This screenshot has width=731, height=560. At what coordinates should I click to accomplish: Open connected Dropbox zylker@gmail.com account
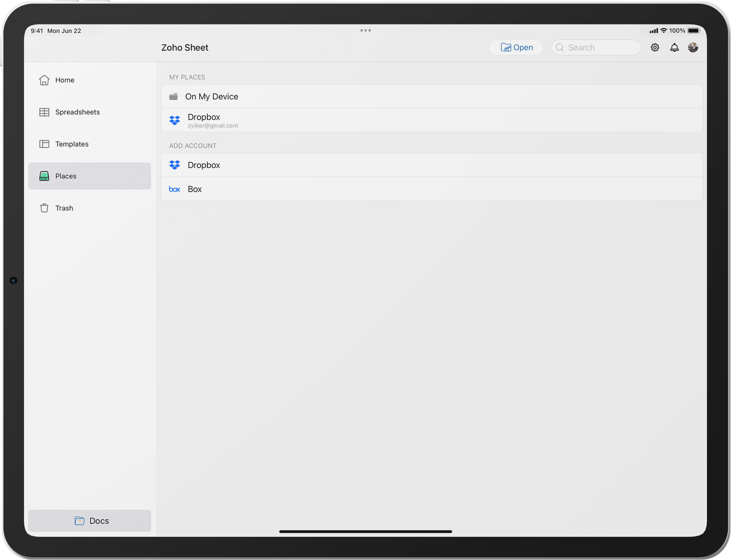coord(432,120)
